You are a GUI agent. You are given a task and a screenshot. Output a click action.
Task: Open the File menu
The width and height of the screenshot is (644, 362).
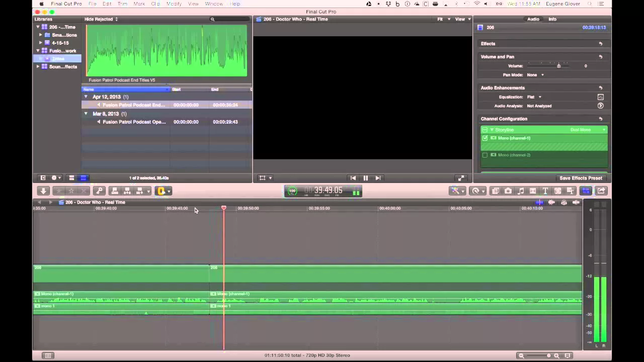coord(92,4)
